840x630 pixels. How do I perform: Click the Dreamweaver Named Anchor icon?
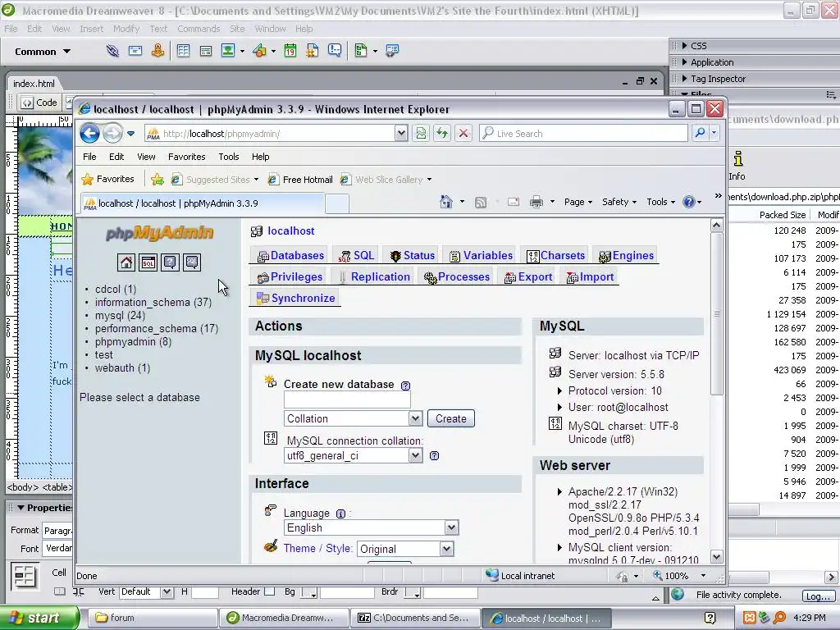pos(157,51)
